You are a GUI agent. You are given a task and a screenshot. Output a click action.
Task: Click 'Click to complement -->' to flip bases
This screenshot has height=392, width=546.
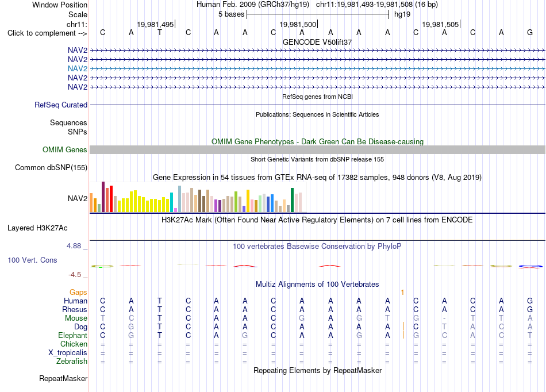click(47, 33)
